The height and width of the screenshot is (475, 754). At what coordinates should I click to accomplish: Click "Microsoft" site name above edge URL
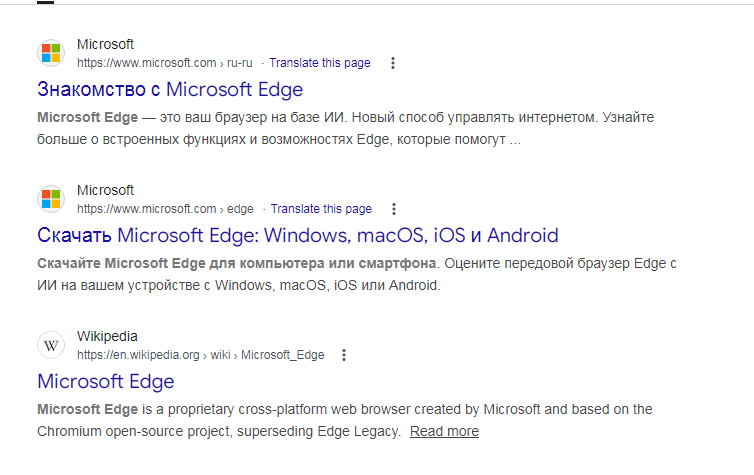tap(105, 191)
